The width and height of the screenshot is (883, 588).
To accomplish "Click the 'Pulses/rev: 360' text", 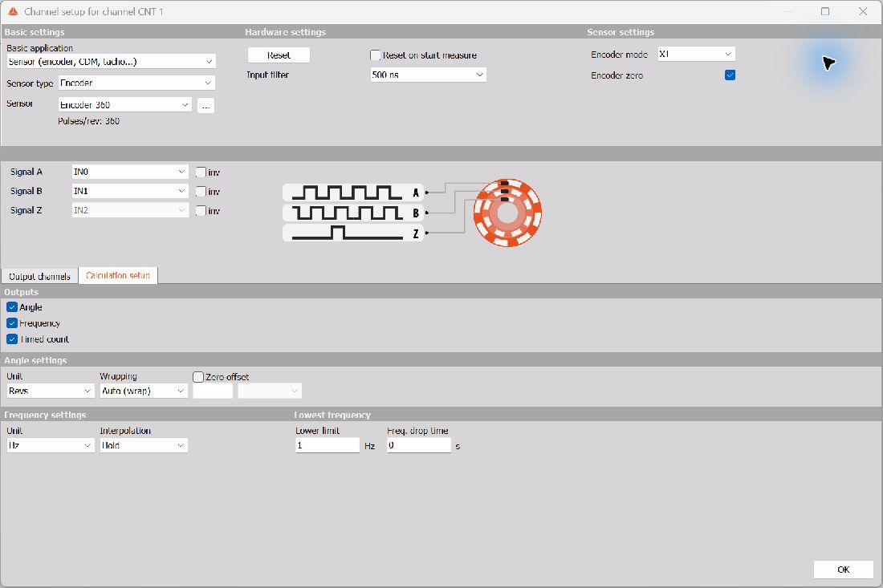I will click(x=88, y=121).
